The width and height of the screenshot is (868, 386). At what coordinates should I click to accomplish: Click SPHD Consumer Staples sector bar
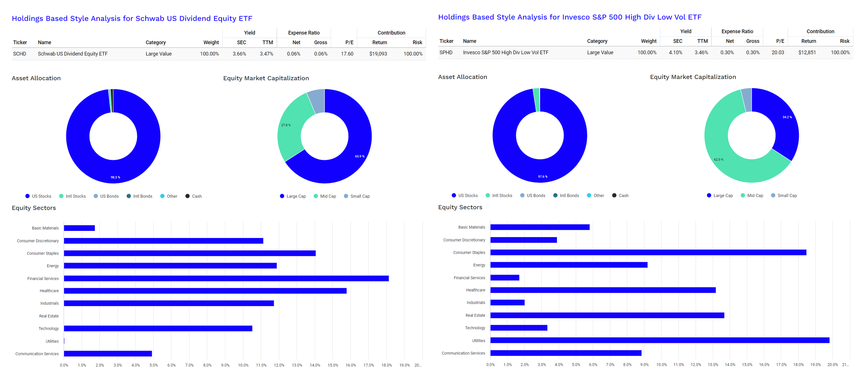coord(648,252)
